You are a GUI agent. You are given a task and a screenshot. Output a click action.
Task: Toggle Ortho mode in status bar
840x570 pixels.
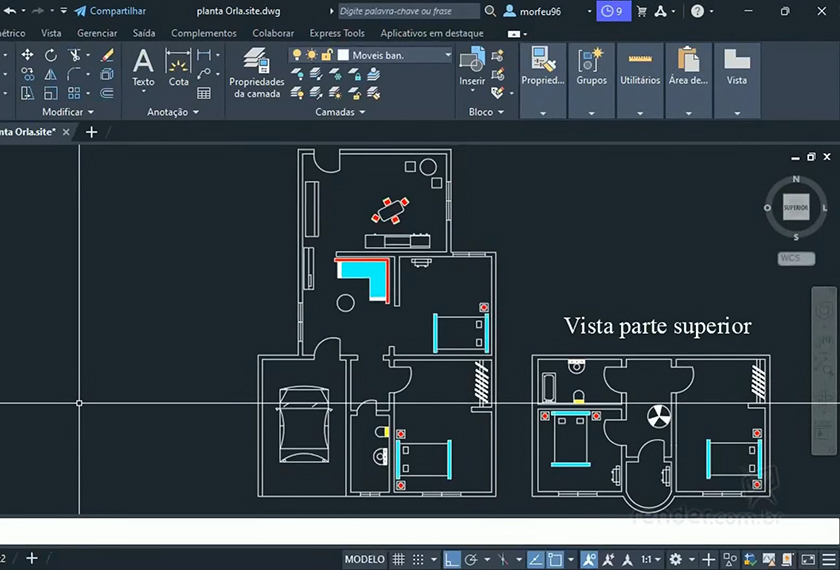tap(452, 559)
